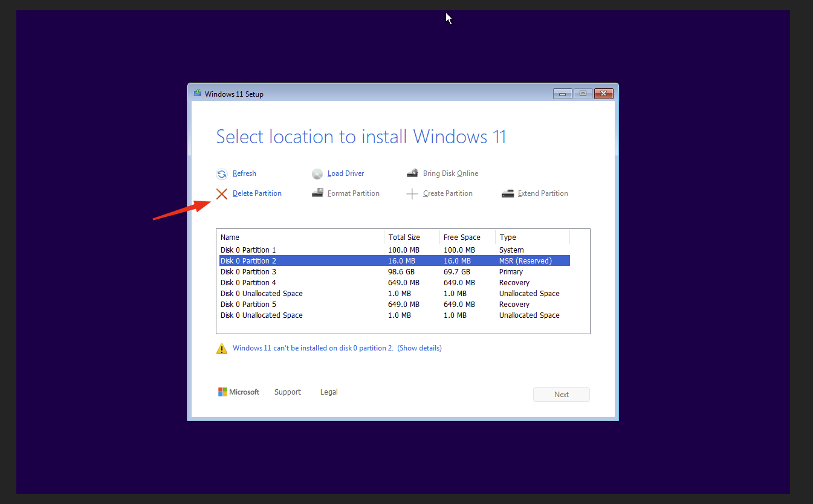Click the setup icon in the title bar
The image size is (813, 504).
[197, 93]
